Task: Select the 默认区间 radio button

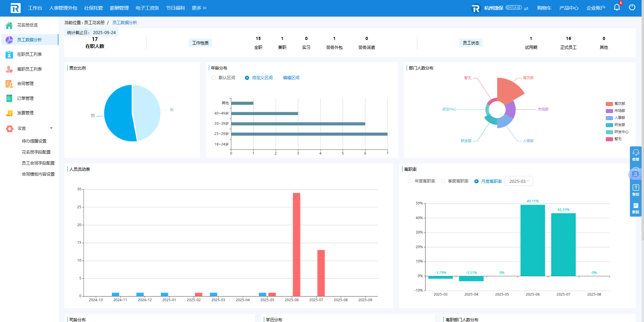Action: tap(214, 78)
